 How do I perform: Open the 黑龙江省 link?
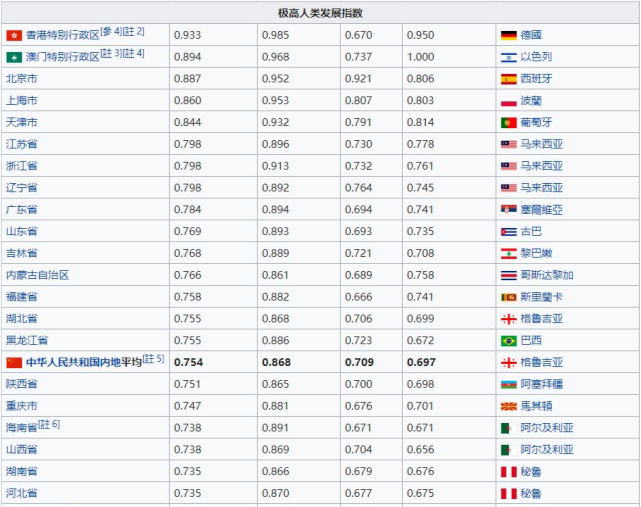[27, 340]
